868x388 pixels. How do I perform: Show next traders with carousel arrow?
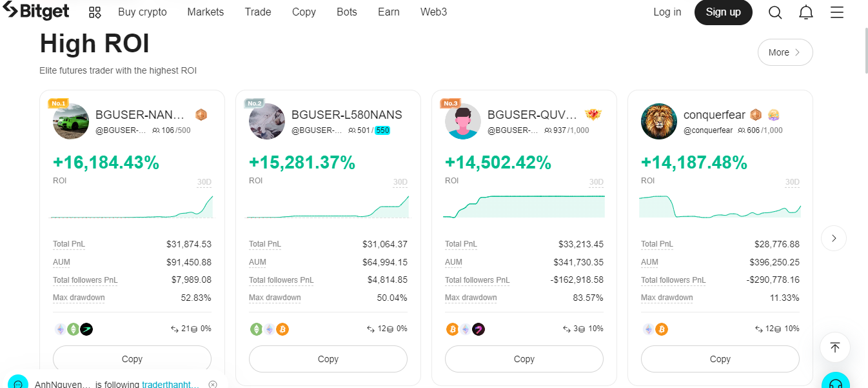(834, 238)
